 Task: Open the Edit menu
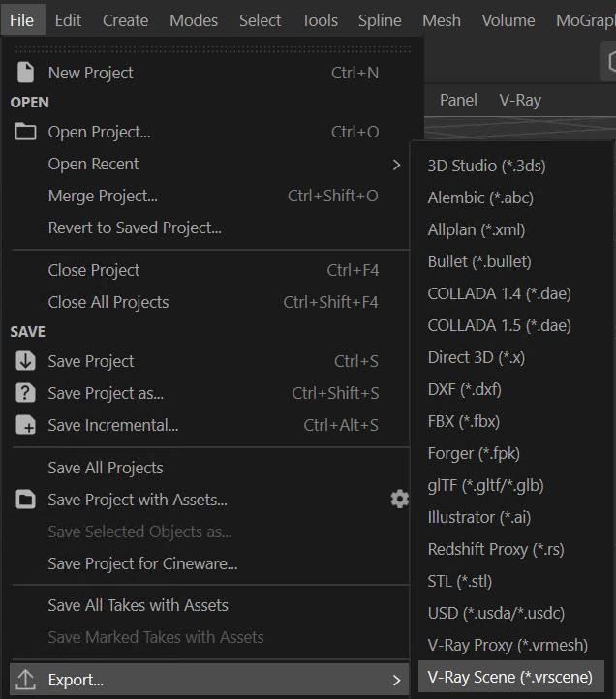pyautogui.click(x=68, y=20)
